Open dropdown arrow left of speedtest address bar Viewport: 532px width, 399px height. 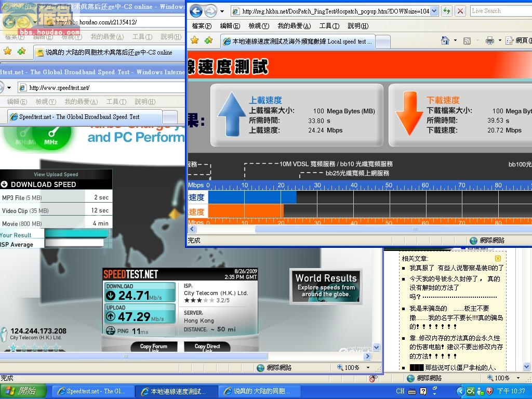coord(9,87)
